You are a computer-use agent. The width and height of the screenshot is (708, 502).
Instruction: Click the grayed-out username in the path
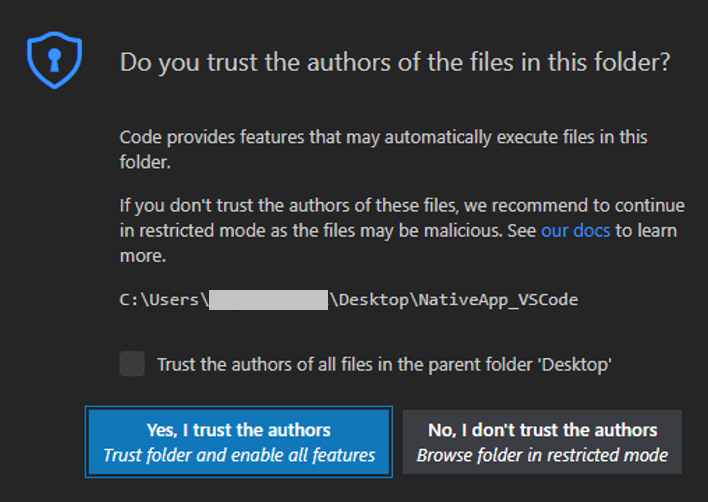[268, 300]
